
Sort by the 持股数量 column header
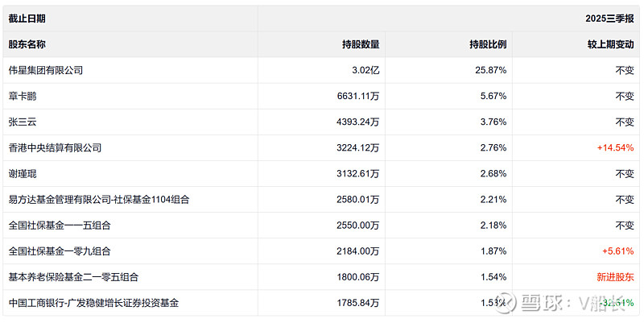[x=361, y=44]
